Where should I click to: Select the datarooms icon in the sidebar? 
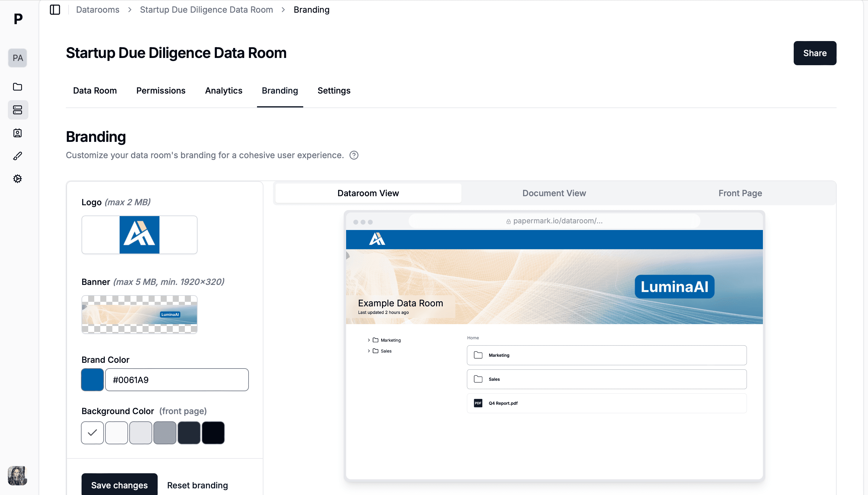click(x=17, y=110)
